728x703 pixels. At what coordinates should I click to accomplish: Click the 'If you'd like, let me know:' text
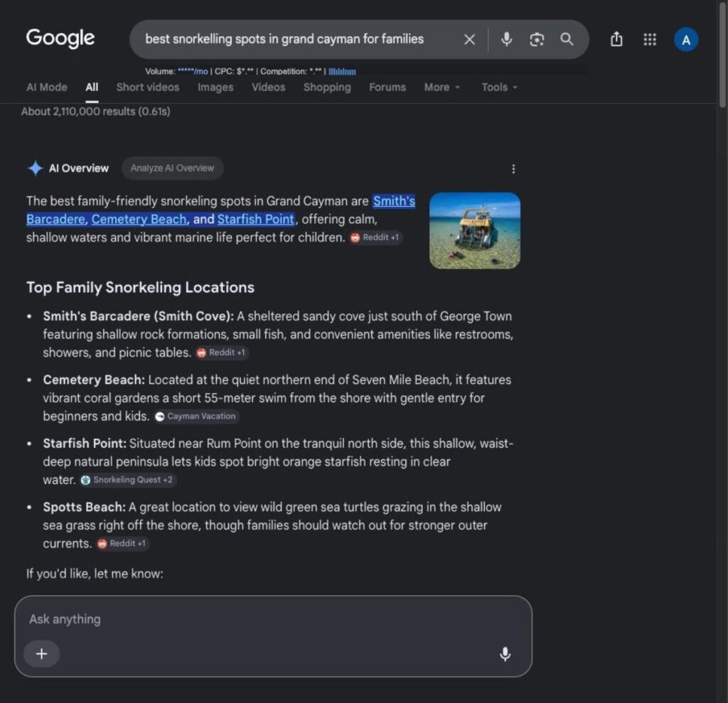tap(95, 574)
